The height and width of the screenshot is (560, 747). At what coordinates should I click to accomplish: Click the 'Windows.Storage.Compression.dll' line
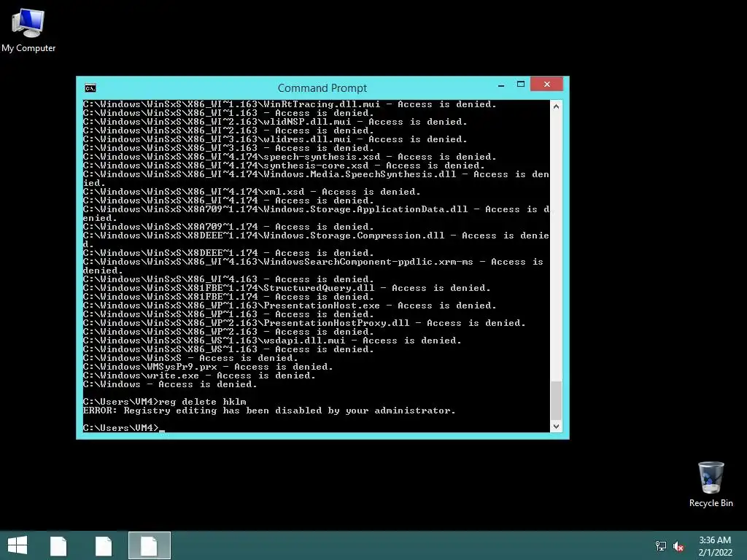(316, 240)
